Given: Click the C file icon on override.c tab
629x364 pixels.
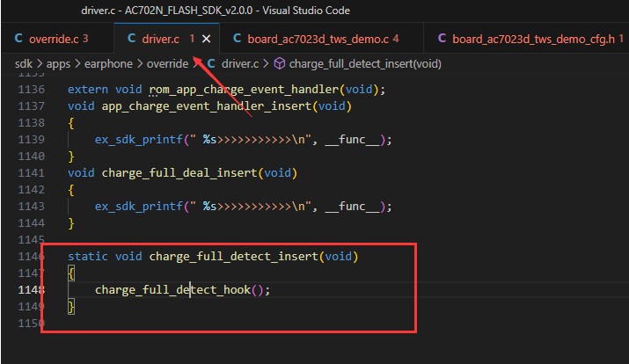Looking at the screenshot, I should tap(18, 39).
